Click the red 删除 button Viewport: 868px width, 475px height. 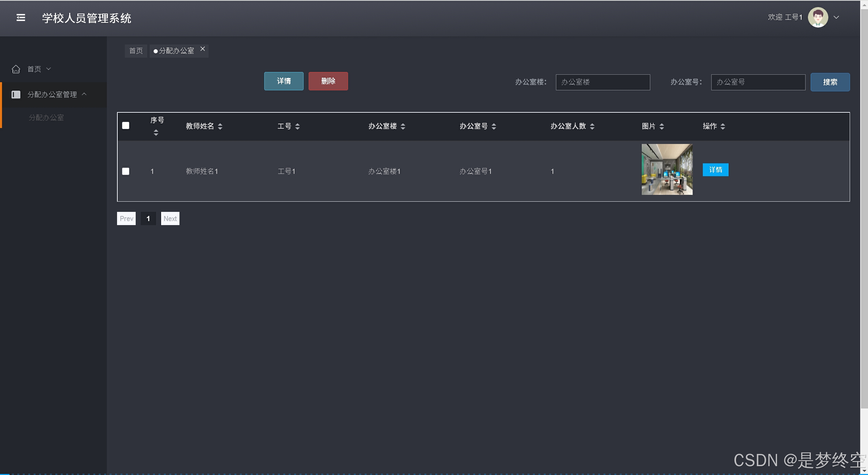click(328, 81)
